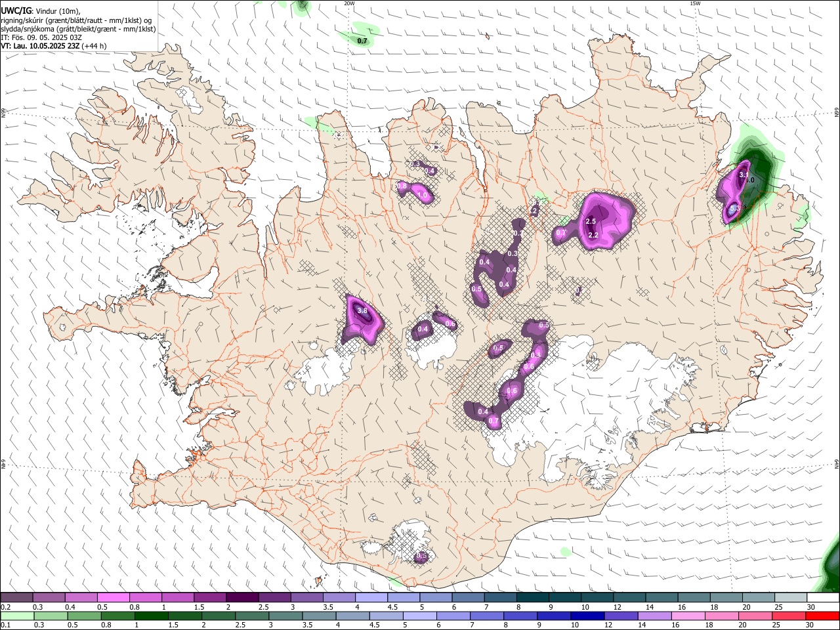840x630 pixels.
Task: Click the '1.0' value in the northern purple patch
Action: (423, 195)
